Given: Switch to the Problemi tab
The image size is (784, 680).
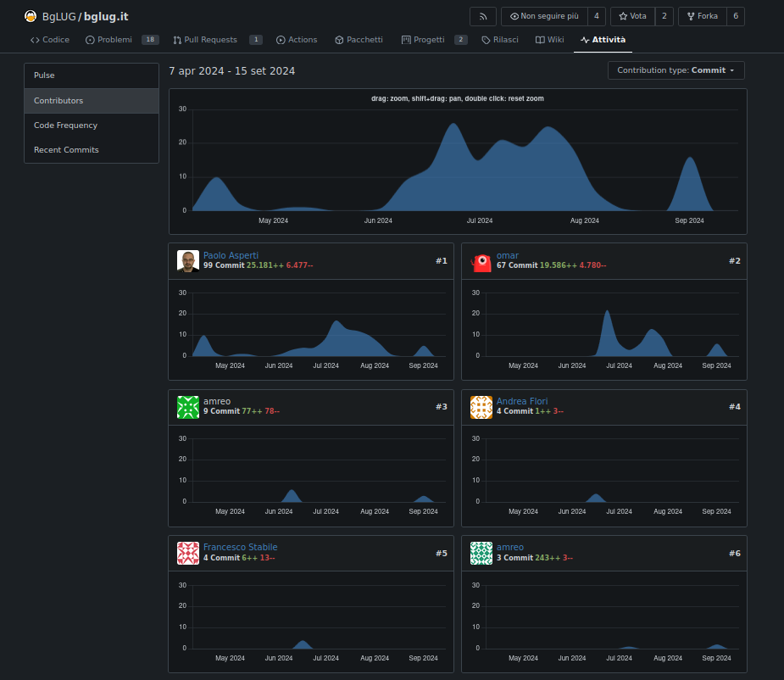Looking at the screenshot, I should point(122,40).
